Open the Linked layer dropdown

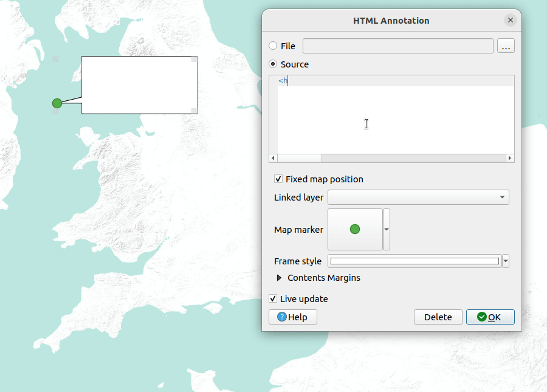(x=418, y=198)
